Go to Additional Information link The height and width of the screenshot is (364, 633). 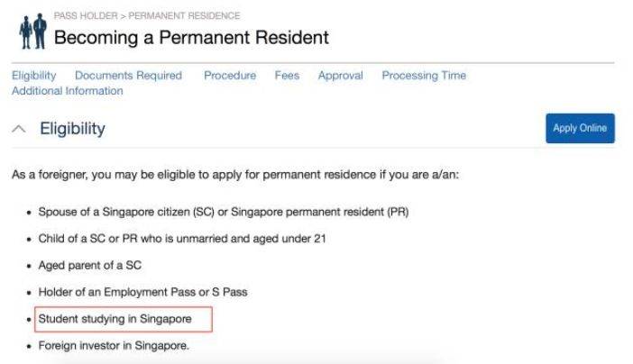click(68, 91)
